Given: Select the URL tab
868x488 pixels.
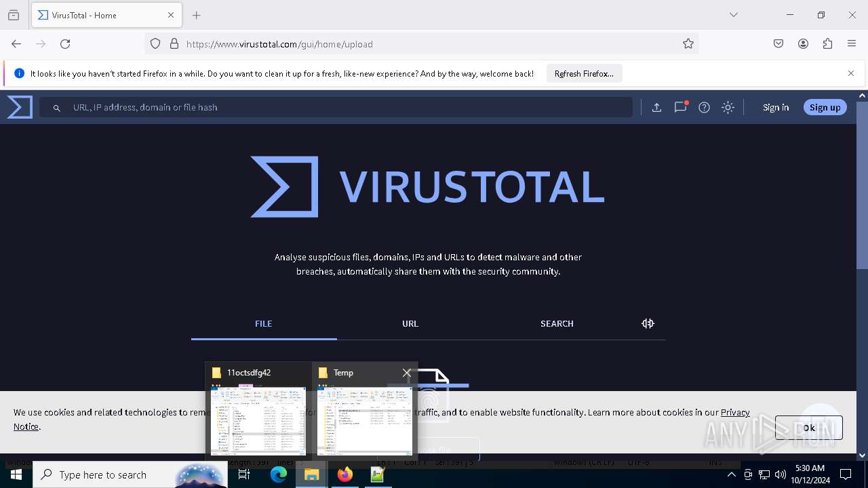Looking at the screenshot, I should coord(410,324).
